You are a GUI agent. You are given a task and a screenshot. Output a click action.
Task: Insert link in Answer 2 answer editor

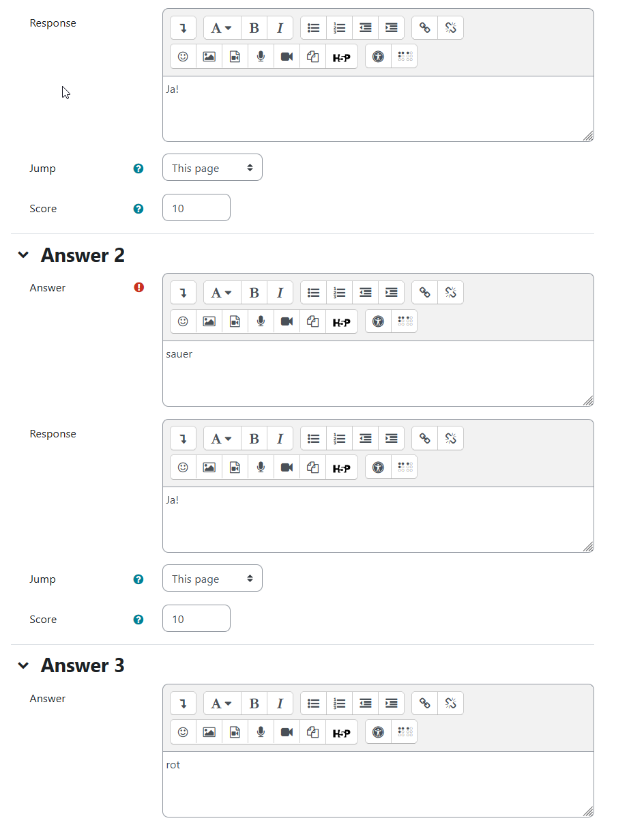[424, 293]
